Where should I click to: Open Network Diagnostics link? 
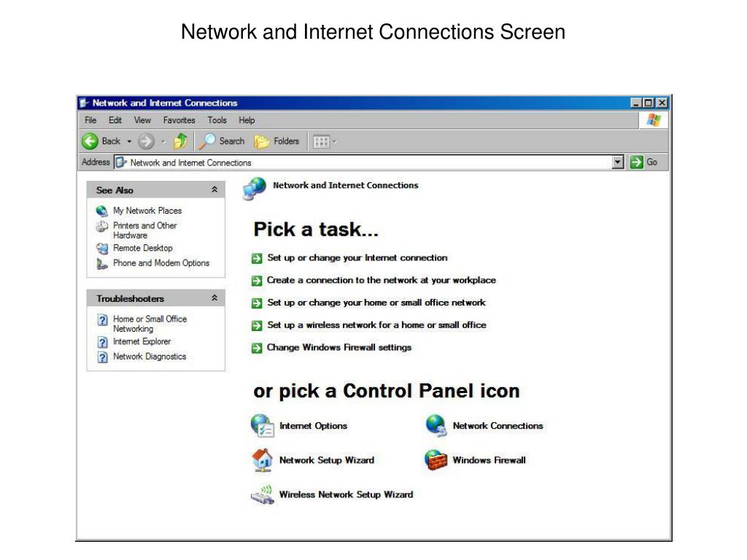click(x=150, y=356)
